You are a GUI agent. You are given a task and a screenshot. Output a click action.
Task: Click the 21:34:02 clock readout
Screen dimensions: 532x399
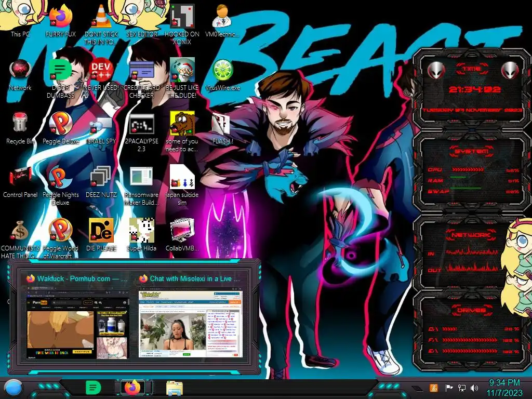click(x=474, y=89)
